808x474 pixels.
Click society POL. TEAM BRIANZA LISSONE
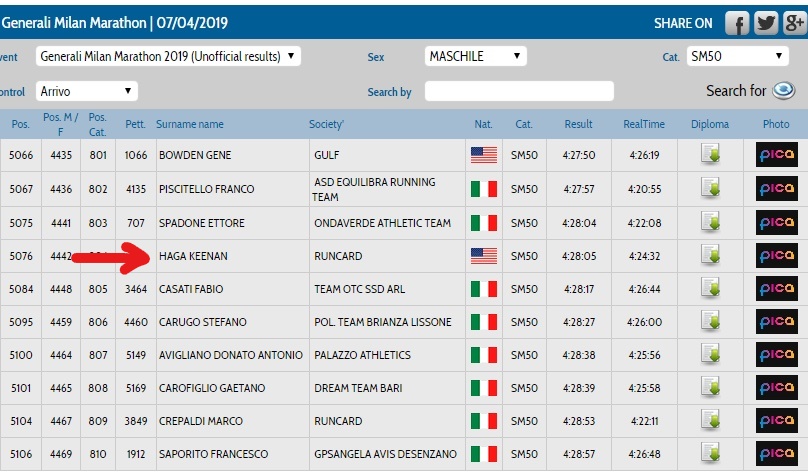[383, 322]
